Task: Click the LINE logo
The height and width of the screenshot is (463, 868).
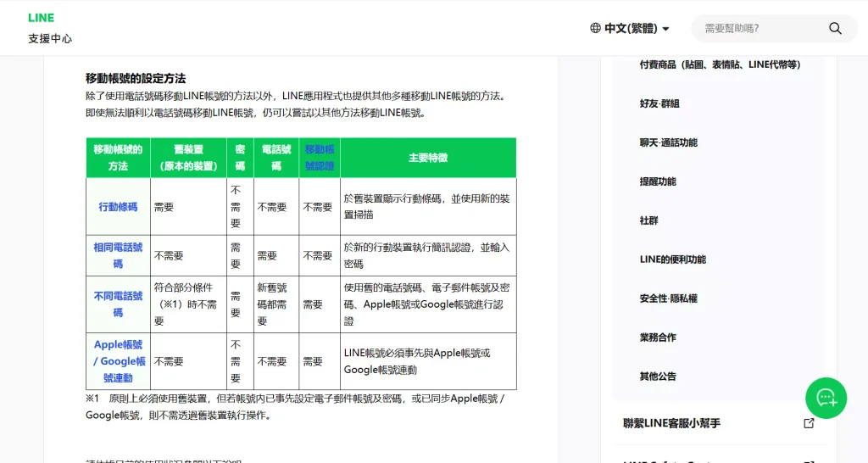Action: click(x=41, y=18)
